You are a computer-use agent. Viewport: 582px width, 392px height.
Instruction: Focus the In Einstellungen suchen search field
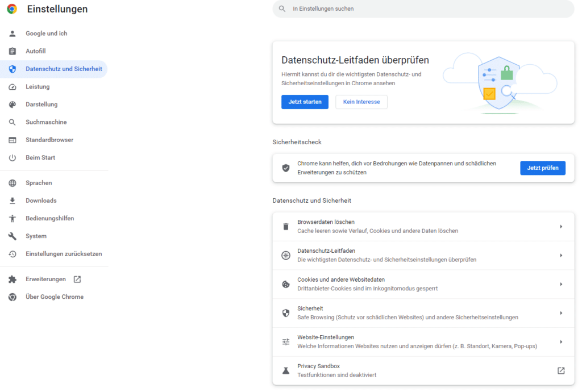click(423, 9)
